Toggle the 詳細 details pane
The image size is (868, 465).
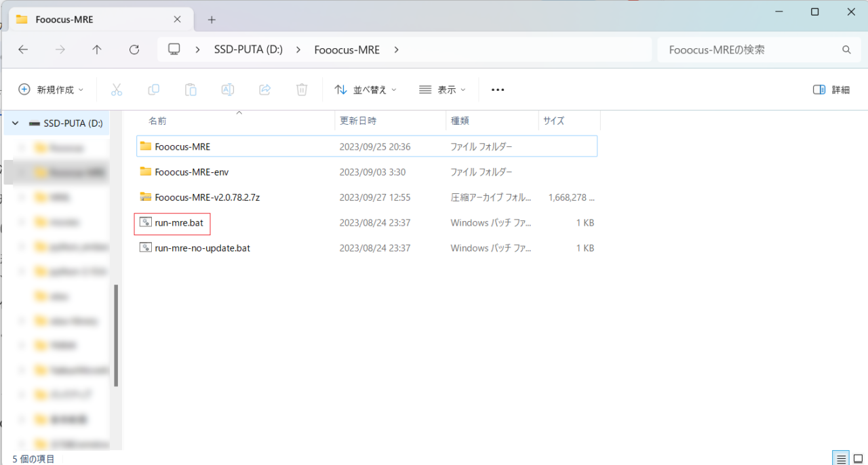tap(831, 89)
